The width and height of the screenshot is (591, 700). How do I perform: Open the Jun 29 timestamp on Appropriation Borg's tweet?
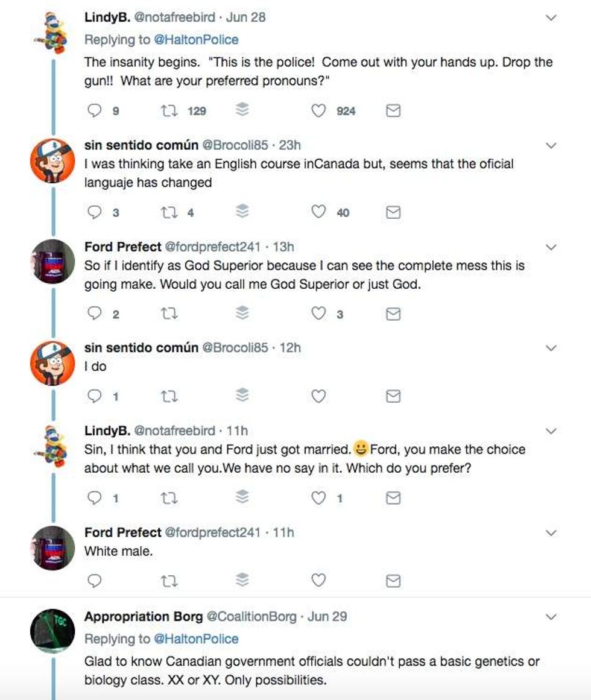[327, 617]
